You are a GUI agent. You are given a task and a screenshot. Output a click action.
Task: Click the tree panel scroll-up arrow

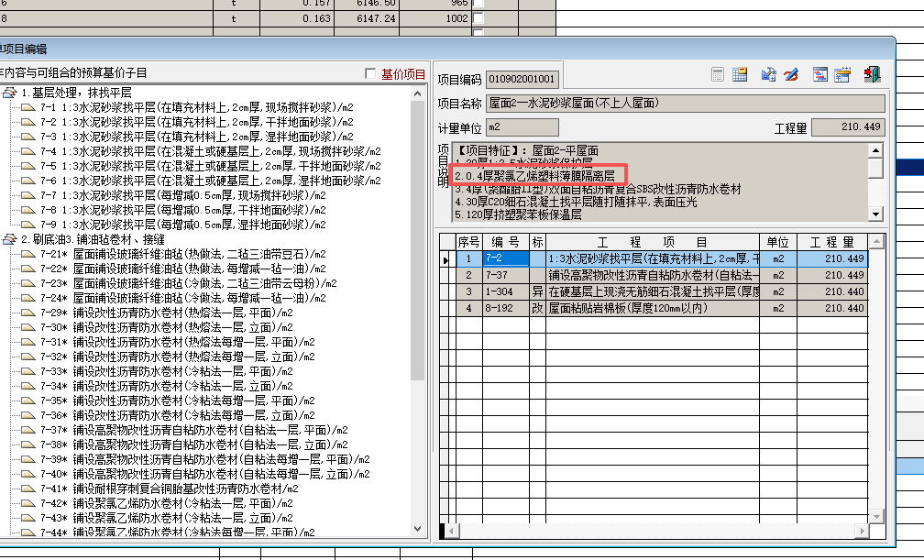[417, 93]
